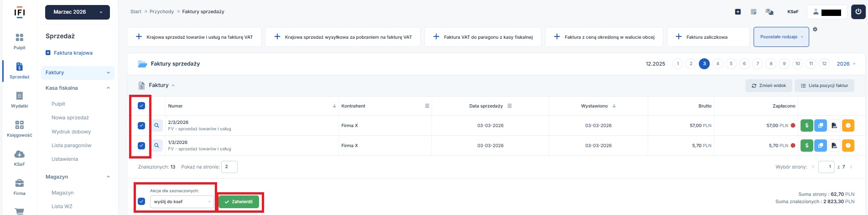This screenshot has height=215, width=868.
Task: Click the green payment icon for invoice 2/3/2026
Action: [x=807, y=126]
